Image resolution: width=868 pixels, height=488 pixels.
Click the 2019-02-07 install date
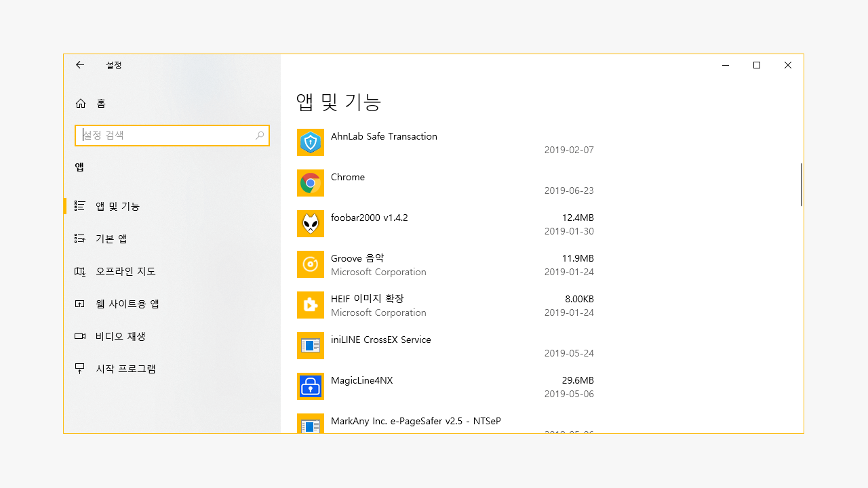pos(569,150)
